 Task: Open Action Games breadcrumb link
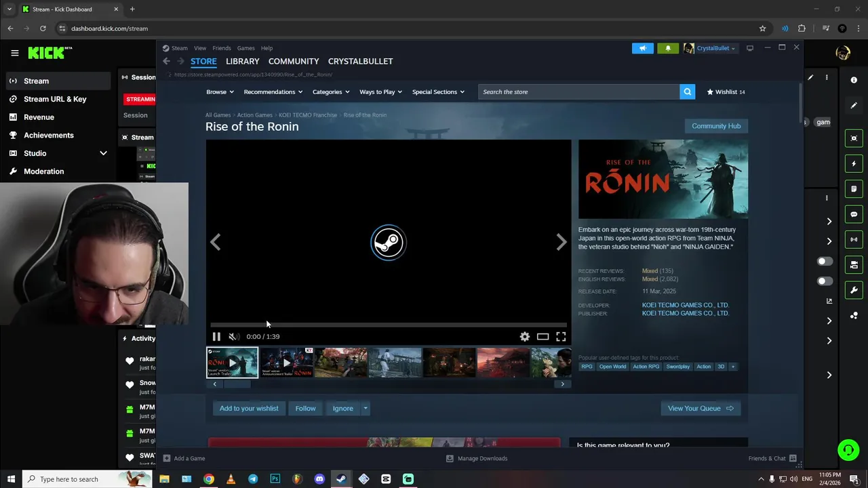pyautogui.click(x=254, y=115)
